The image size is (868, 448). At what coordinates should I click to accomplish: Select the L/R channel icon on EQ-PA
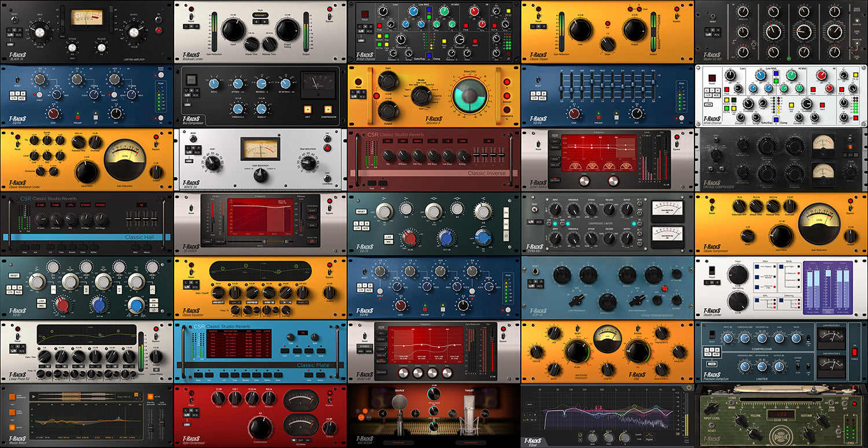[x=13, y=98]
